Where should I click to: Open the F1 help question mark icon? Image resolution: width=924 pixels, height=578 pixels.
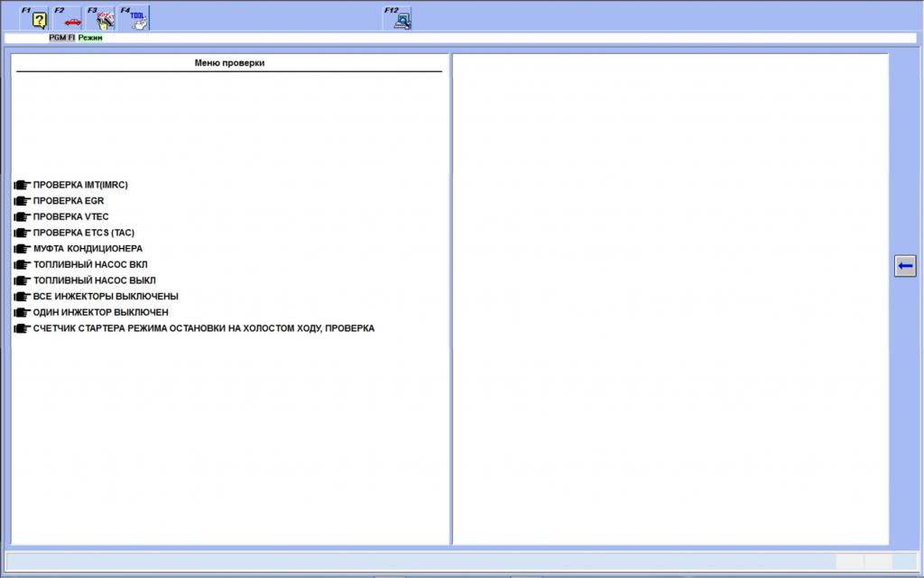(x=40, y=19)
